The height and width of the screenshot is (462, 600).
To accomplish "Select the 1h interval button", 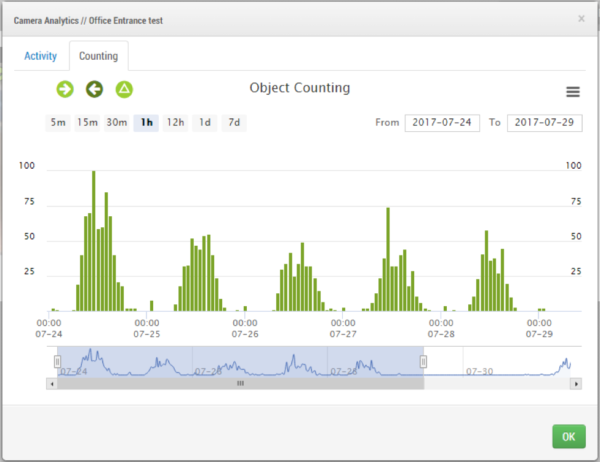I will (146, 123).
